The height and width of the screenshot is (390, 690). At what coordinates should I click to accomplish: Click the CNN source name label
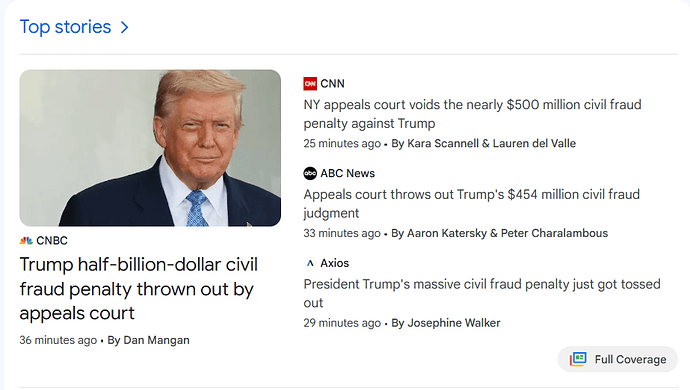[332, 84]
